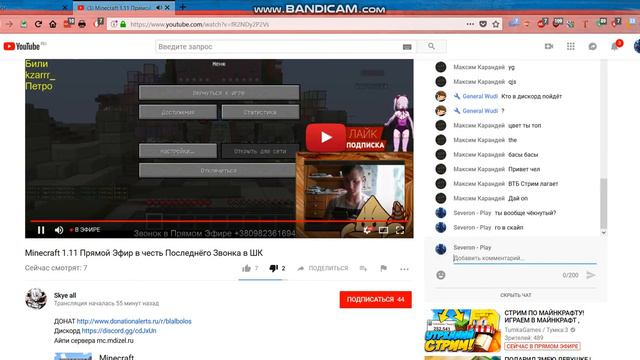Click the live video progress bar
Viewport: 640px width, 360px height.
[x=218, y=221]
